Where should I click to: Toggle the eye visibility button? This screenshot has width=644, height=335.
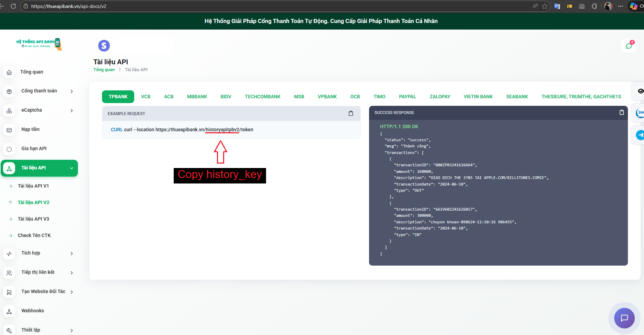[640, 91]
